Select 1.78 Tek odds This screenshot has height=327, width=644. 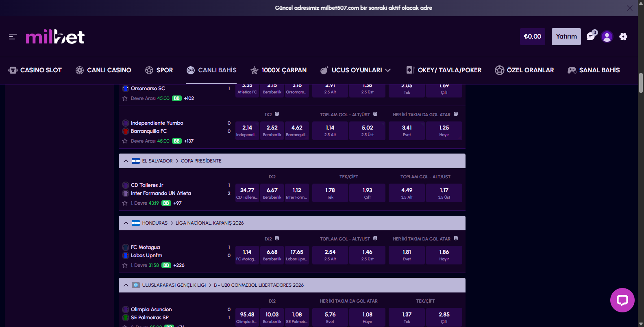[330, 193]
